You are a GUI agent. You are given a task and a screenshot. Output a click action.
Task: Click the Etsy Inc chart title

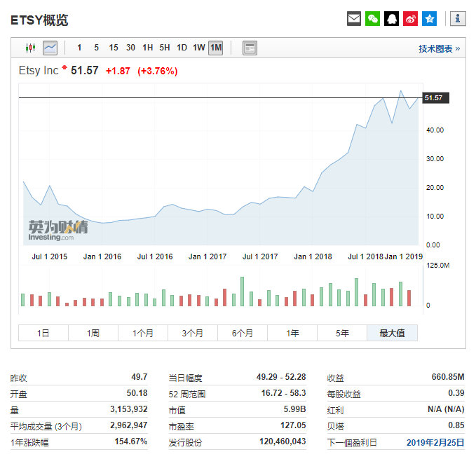click(x=39, y=70)
